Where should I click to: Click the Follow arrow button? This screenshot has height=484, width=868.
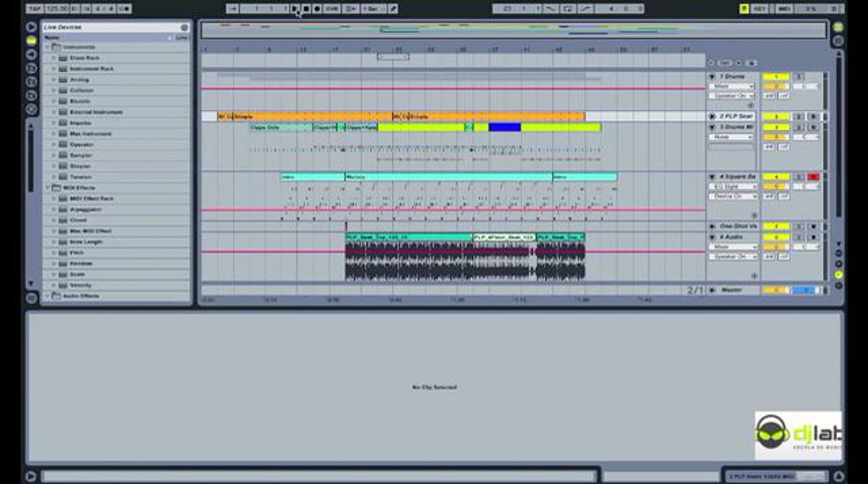point(233,9)
